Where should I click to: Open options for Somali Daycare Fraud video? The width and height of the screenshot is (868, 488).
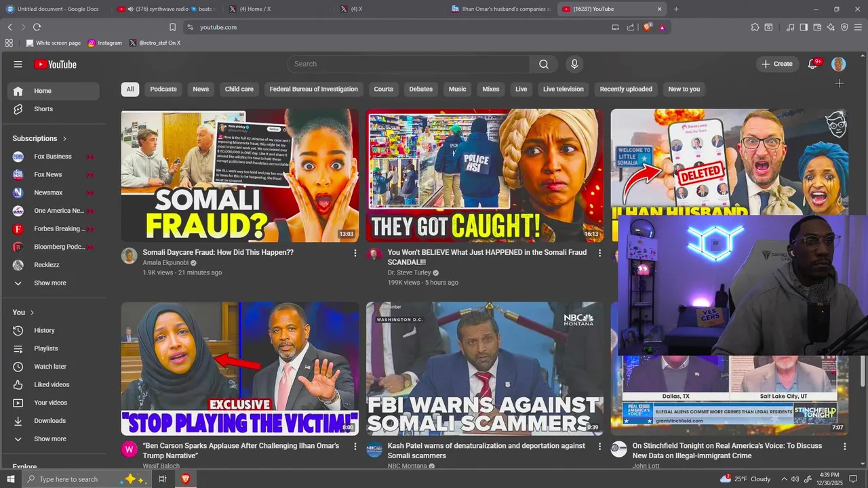pyautogui.click(x=355, y=253)
